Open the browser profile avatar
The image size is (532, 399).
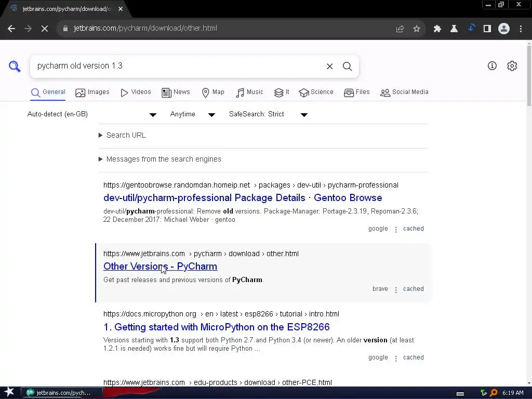(504, 29)
